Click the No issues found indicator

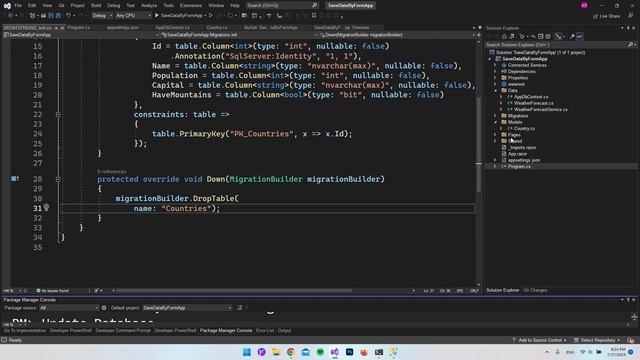(52, 291)
